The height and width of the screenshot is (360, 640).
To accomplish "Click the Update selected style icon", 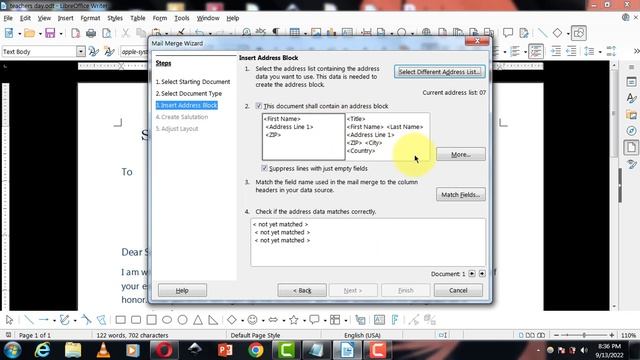I will tap(94, 51).
